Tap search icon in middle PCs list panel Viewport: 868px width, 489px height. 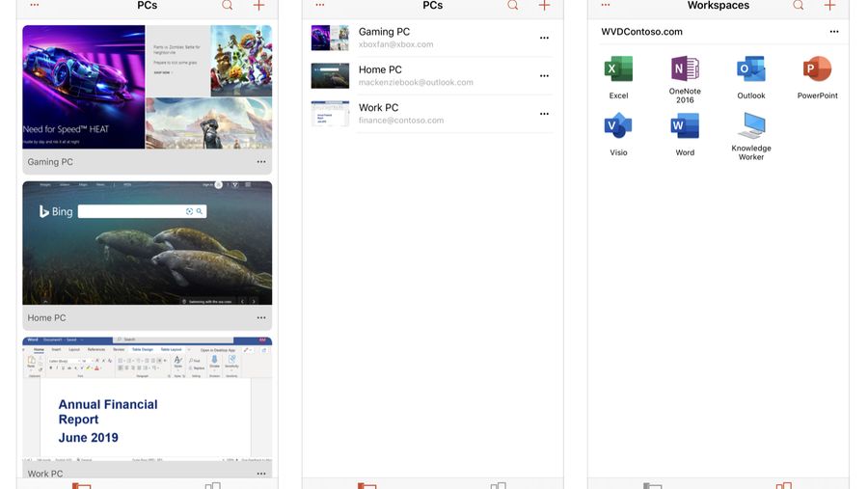point(513,6)
